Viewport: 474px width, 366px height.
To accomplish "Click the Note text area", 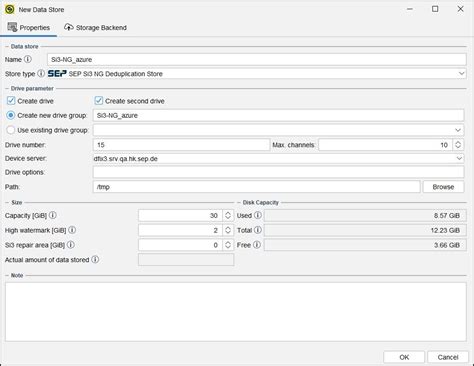I will pyautogui.click(x=236, y=312).
